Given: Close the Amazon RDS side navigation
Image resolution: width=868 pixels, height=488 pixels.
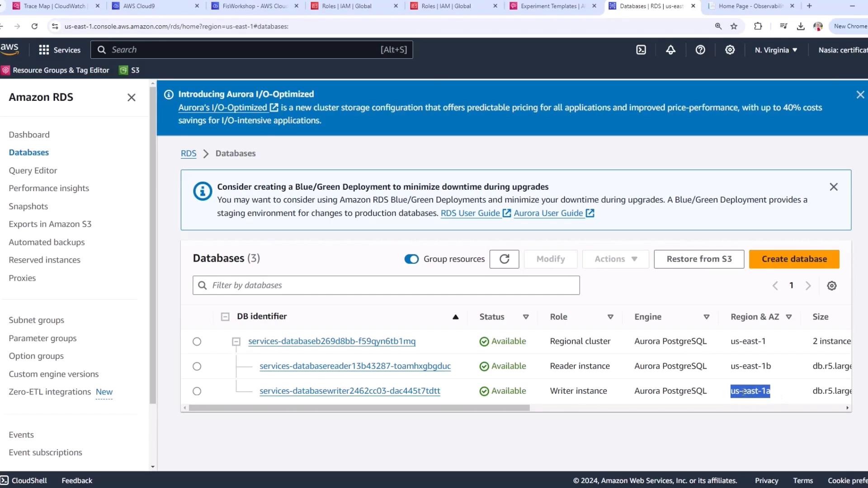Looking at the screenshot, I should (x=131, y=98).
